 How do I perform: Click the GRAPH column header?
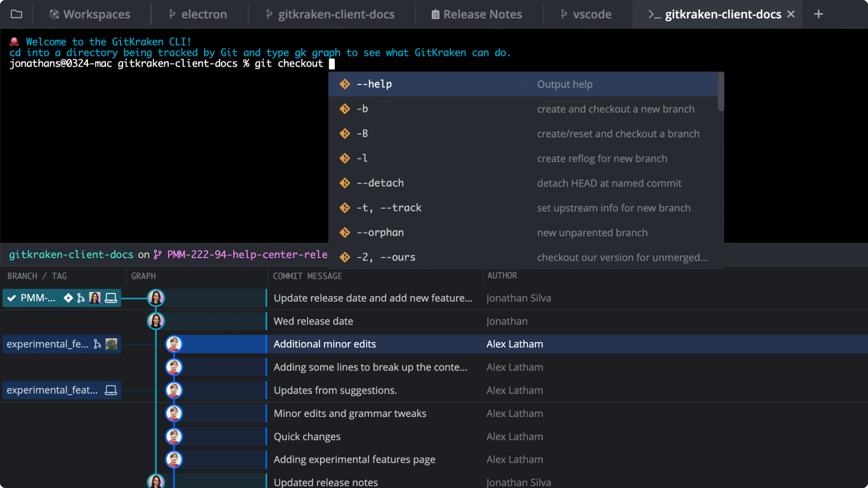tap(143, 276)
